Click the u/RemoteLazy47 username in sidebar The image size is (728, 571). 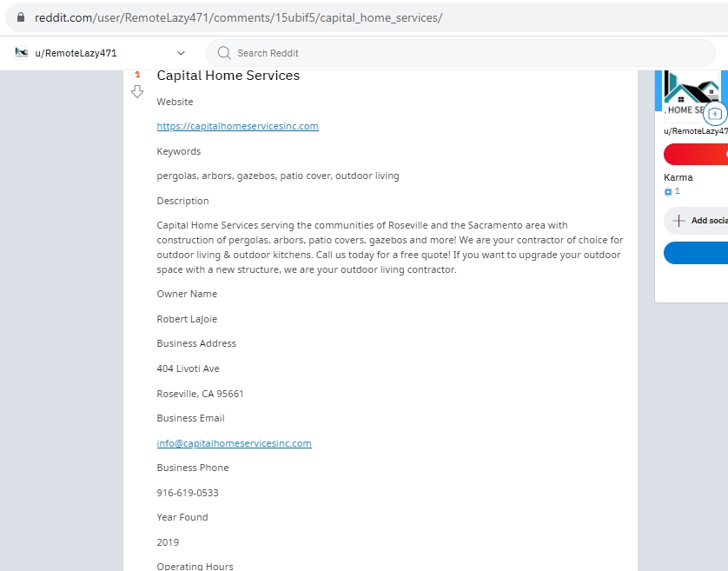coord(696,131)
